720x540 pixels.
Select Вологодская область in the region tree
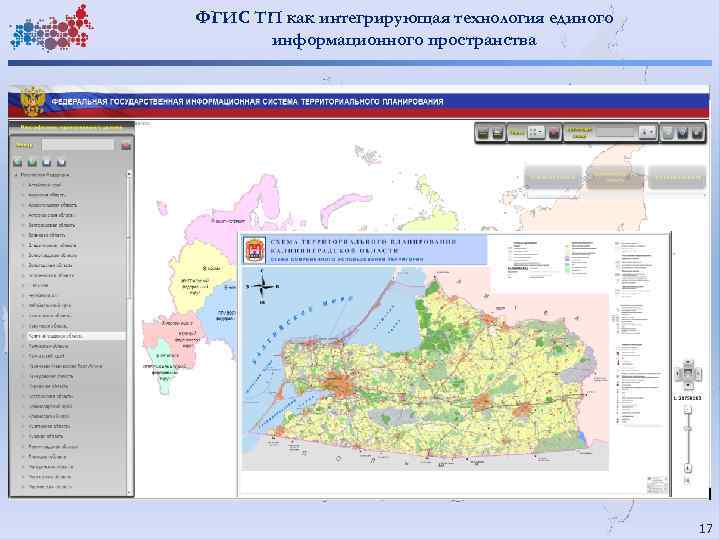coord(50,265)
